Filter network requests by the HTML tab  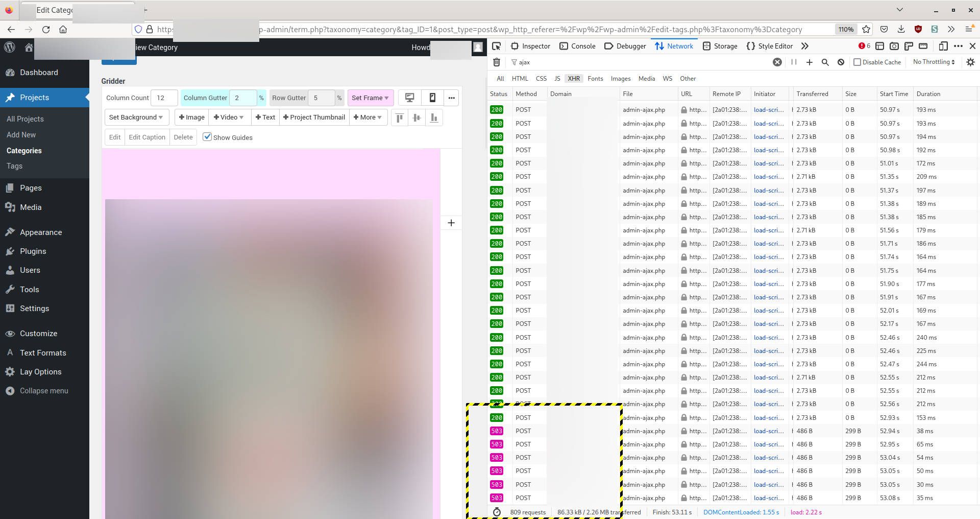pos(520,78)
